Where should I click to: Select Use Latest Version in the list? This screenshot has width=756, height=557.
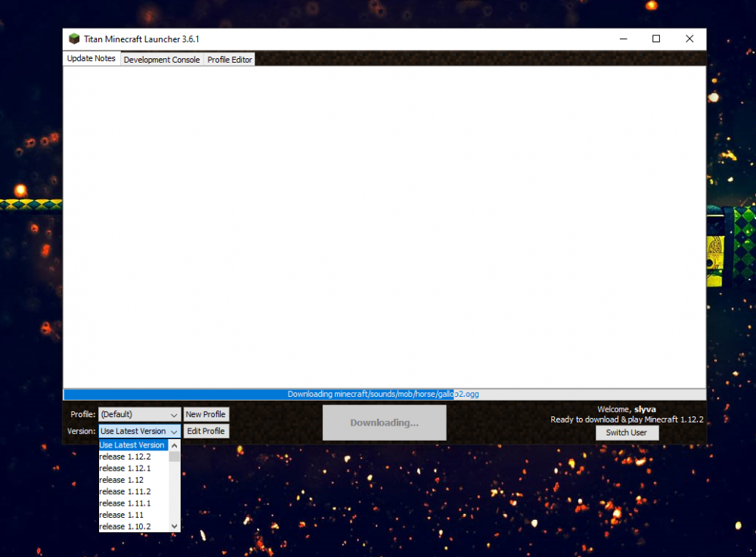click(x=134, y=445)
